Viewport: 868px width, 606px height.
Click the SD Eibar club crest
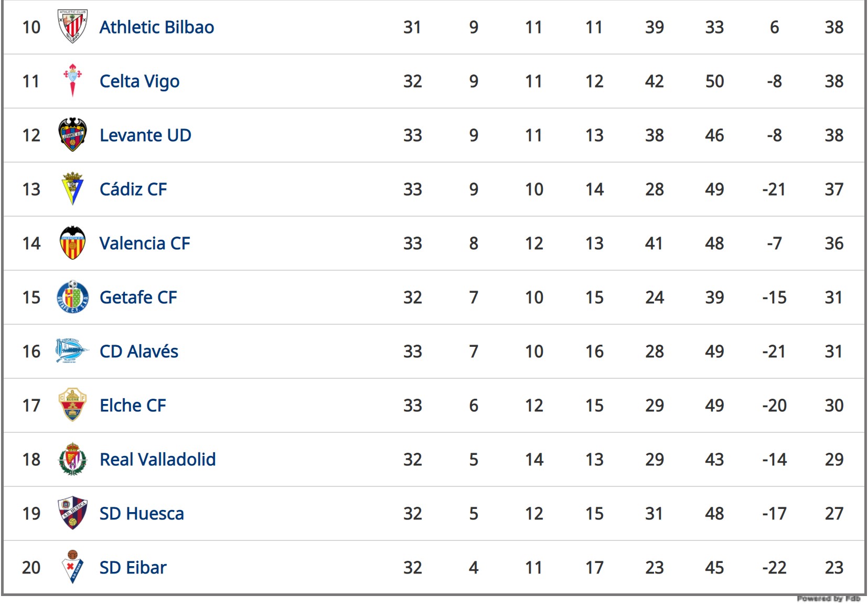[x=72, y=567]
